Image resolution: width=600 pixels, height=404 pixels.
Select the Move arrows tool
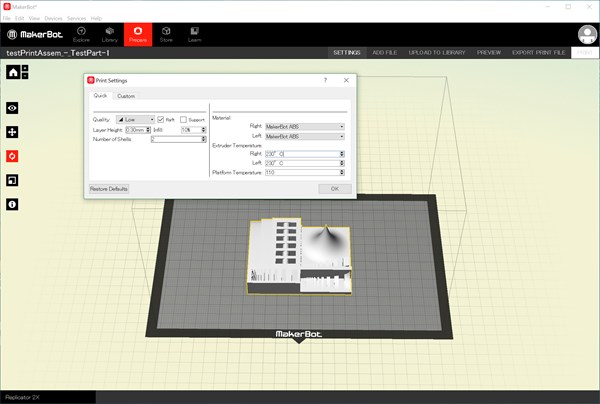tap(12, 132)
